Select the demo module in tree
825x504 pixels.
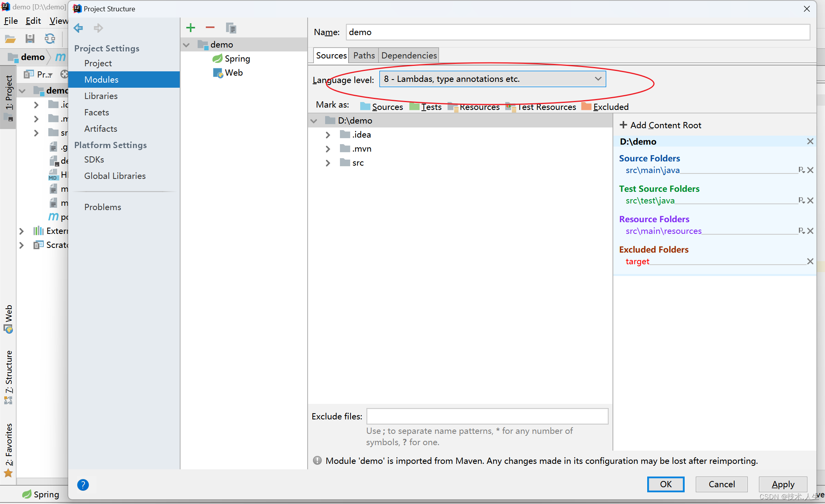point(244,44)
